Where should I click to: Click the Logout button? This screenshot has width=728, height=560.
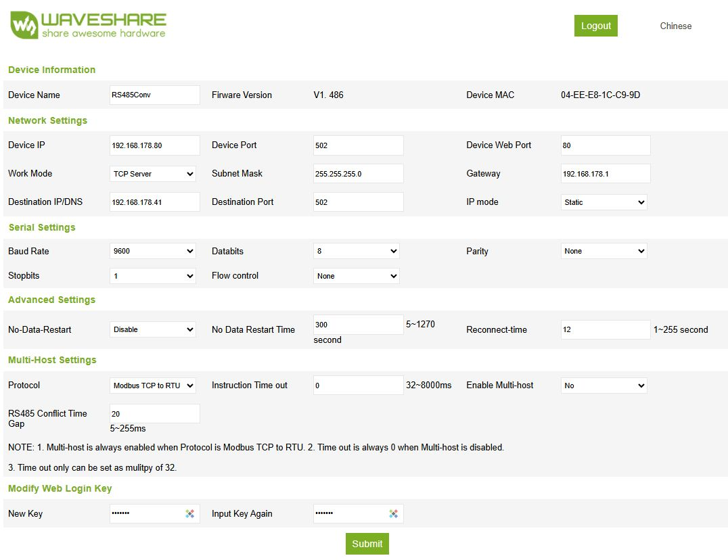click(595, 25)
